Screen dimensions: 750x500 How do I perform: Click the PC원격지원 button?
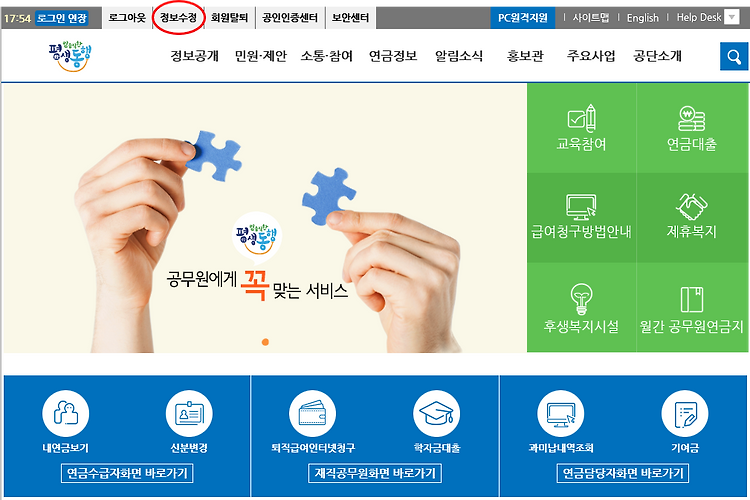[x=523, y=18]
